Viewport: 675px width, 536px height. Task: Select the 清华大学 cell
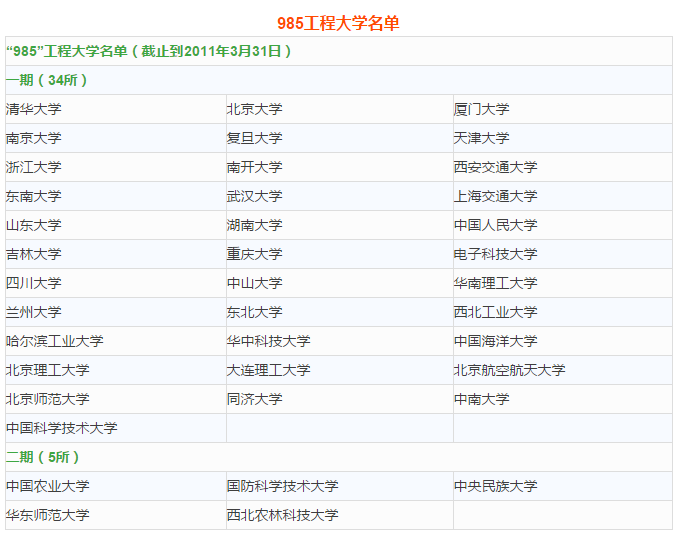116,109
